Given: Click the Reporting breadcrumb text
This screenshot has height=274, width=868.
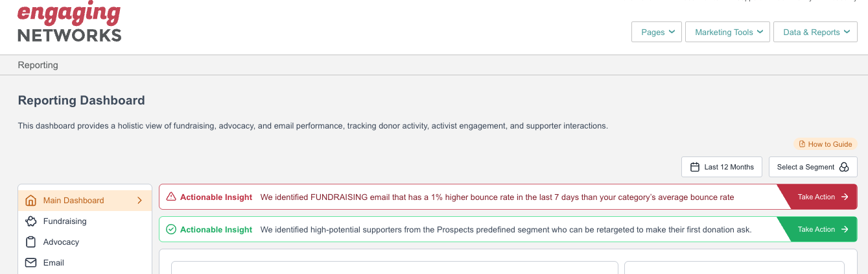Looking at the screenshot, I should 38,65.
